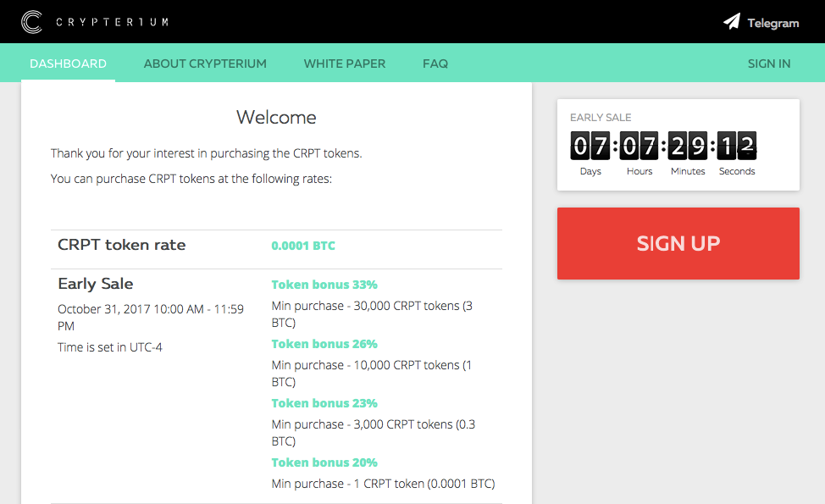The image size is (825, 504).
Task: Click the 'Token bonus 33%' text
Action: [x=324, y=285]
